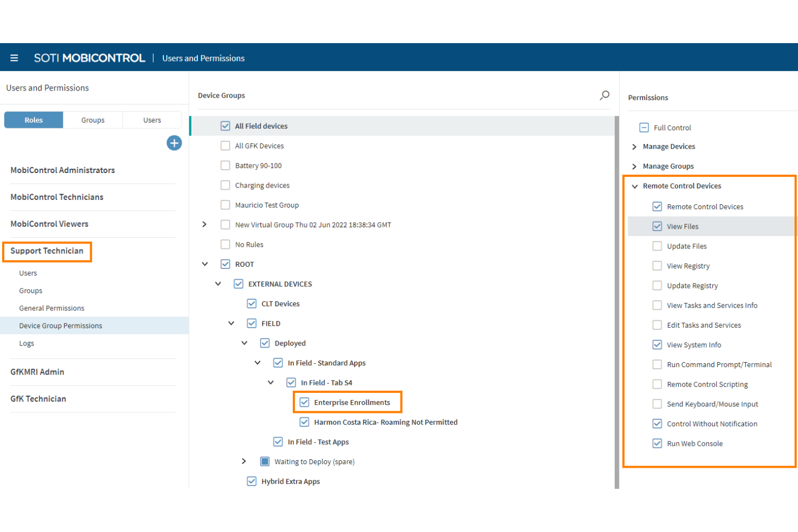
Task: Collapse Remote Control Devices section
Action: pos(635,186)
